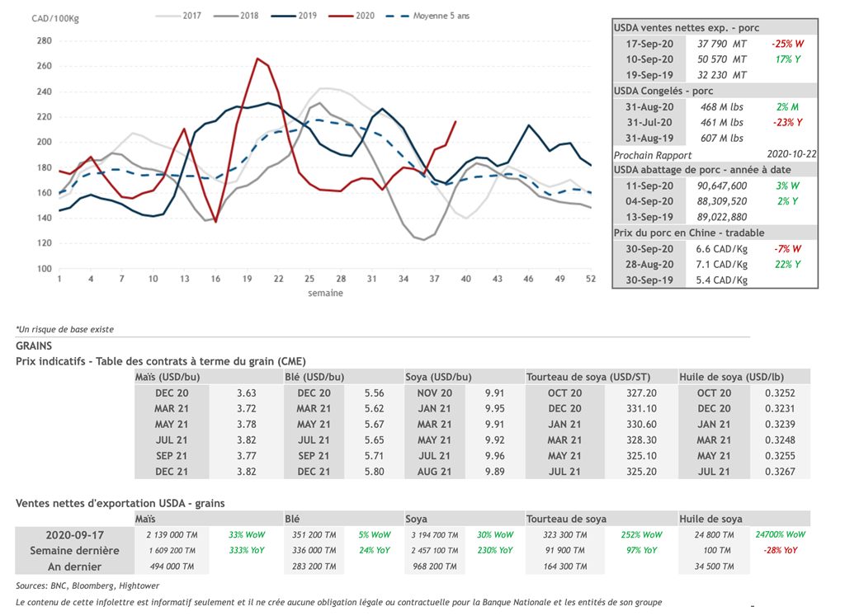The image size is (845, 616).
Task: Click the Tourteau de soya OCT 20 value 327.20
Action: (642, 393)
